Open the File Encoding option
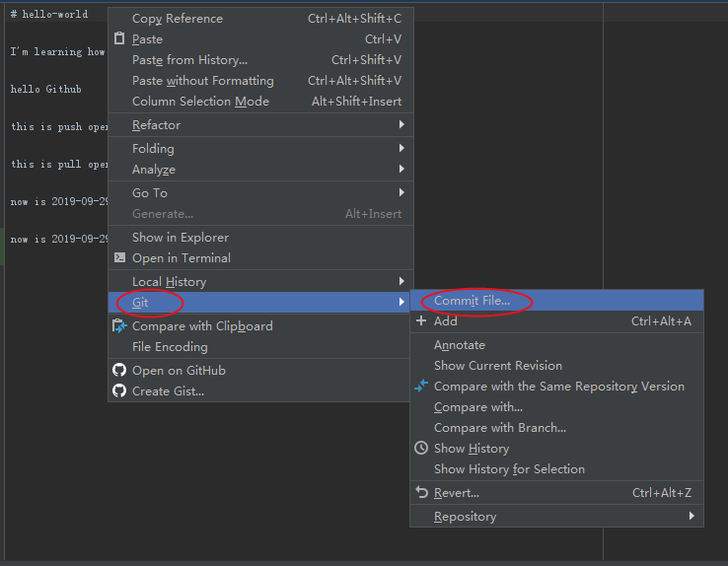728x566 pixels. 259,346
